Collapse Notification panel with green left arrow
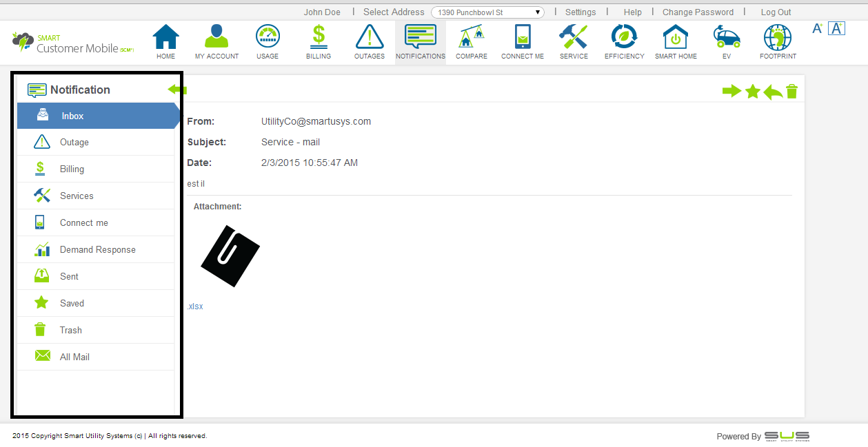 [177, 90]
